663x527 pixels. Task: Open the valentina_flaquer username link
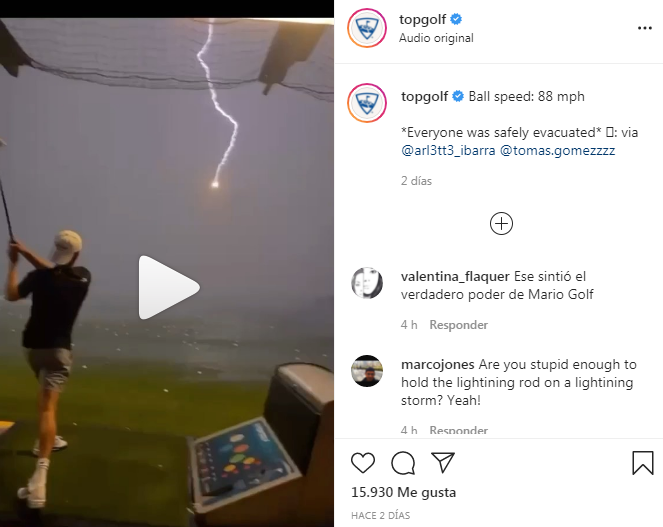pyautogui.click(x=455, y=277)
